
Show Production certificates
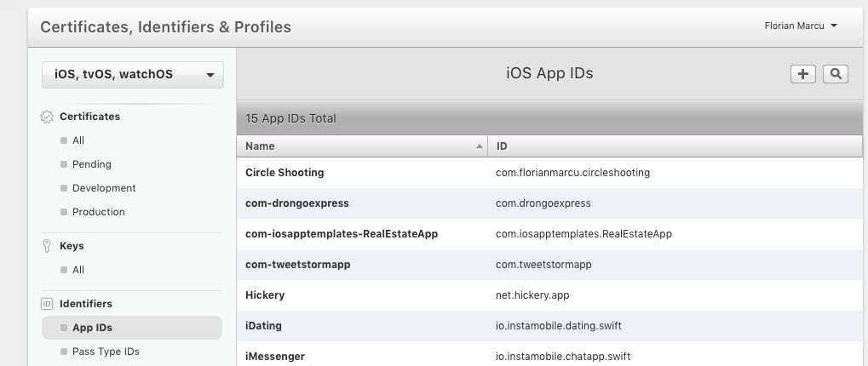click(x=98, y=212)
